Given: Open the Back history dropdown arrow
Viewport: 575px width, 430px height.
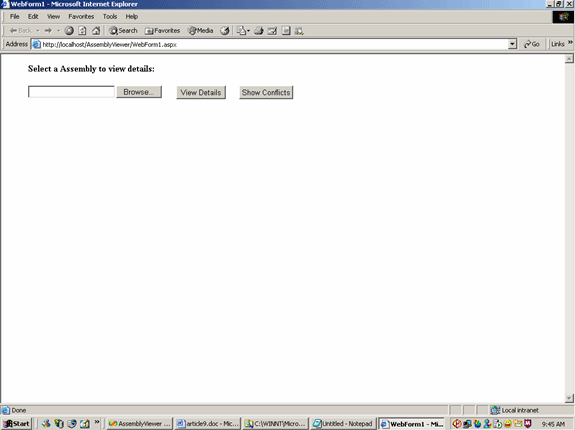Looking at the screenshot, I should coord(37,31).
